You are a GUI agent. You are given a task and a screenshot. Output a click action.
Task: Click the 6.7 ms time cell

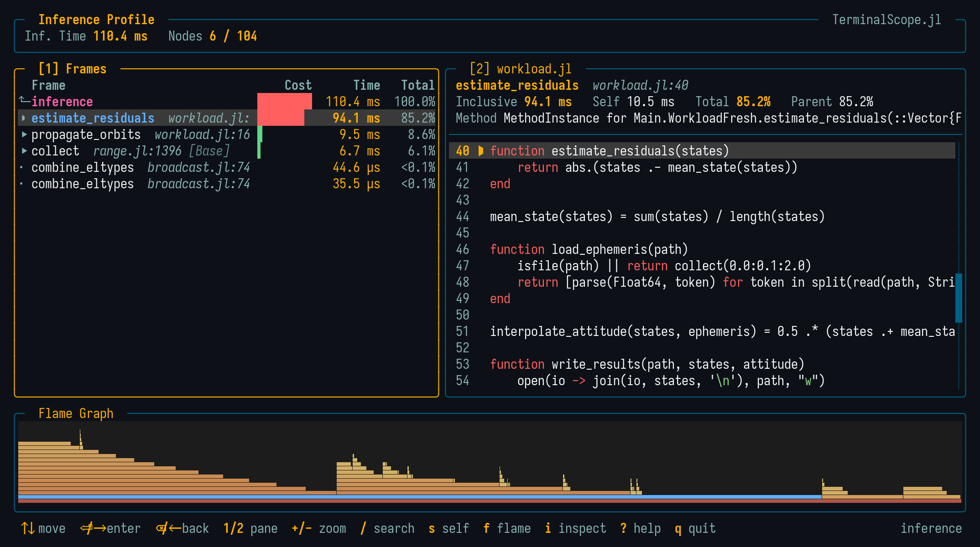click(360, 151)
